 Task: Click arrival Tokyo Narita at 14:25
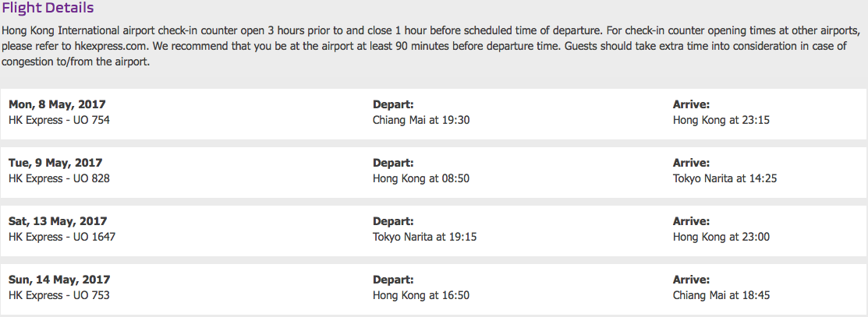click(x=725, y=178)
